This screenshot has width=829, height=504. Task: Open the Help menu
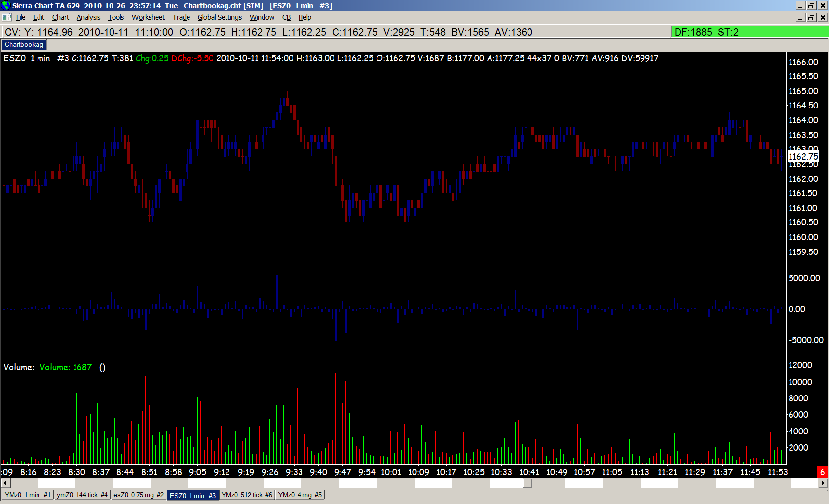click(x=305, y=17)
